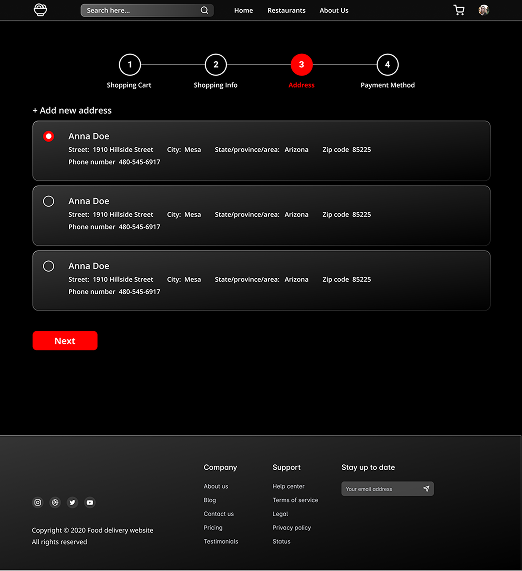Open the footer About us link
Viewport: 522px width, 571px height.
pyautogui.click(x=216, y=486)
